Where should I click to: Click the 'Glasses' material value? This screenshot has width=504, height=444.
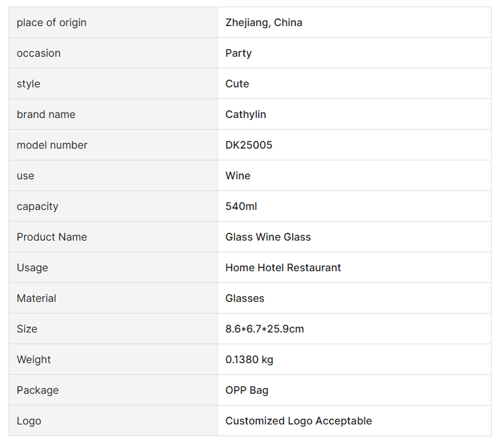tap(245, 299)
